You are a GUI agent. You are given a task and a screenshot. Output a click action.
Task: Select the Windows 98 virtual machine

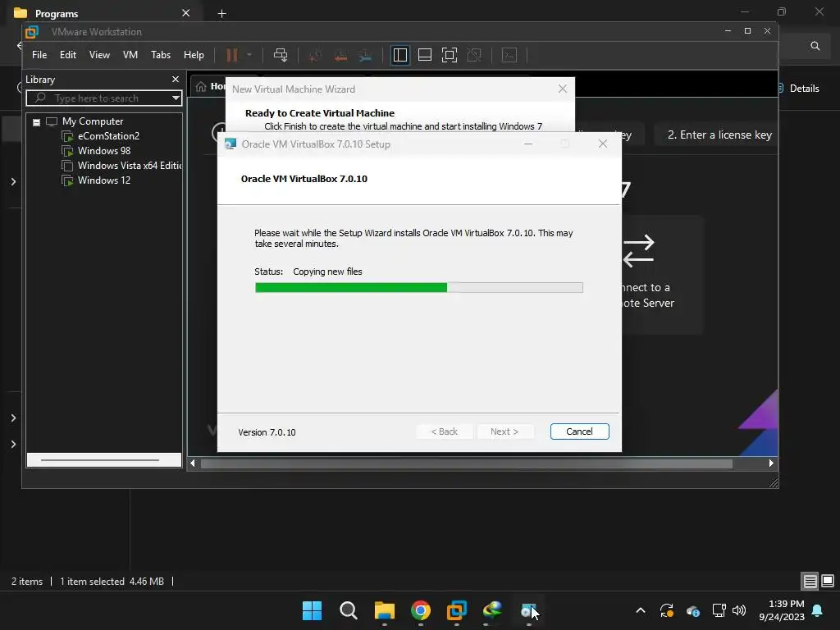point(104,151)
